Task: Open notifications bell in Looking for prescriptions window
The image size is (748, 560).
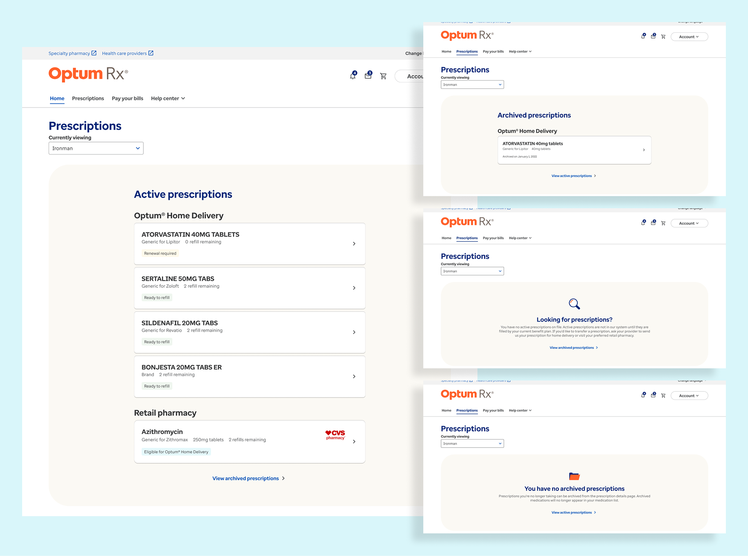Action: pyautogui.click(x=643, y=223)
